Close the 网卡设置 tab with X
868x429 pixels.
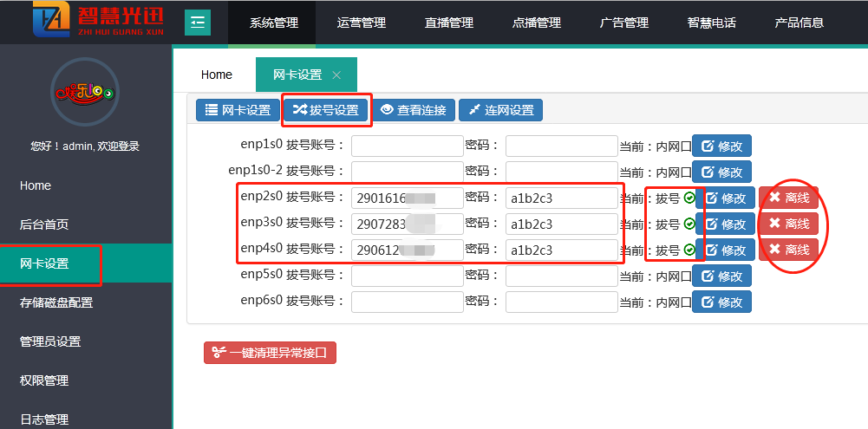(337, 75)
